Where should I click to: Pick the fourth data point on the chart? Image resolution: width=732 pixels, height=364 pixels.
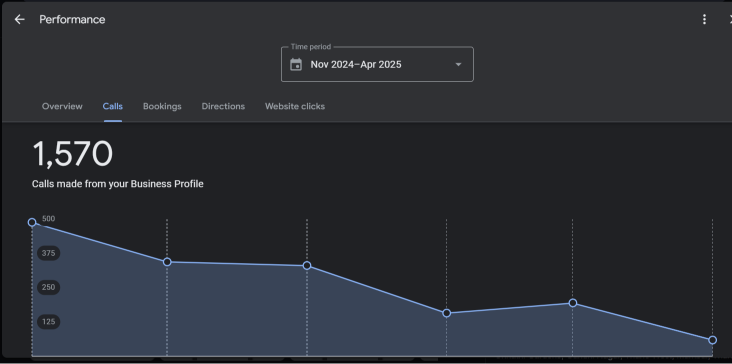(447, 313)
